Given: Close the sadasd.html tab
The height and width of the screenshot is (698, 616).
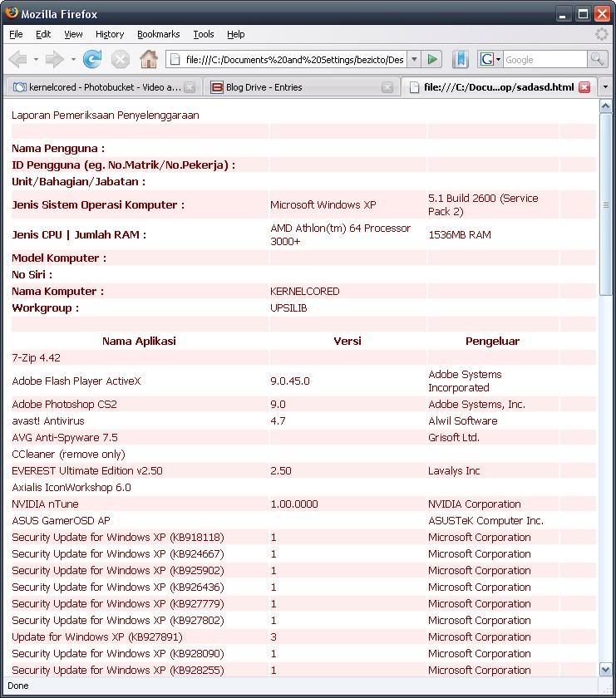Looking at the screenshot, I should point(584,87).
